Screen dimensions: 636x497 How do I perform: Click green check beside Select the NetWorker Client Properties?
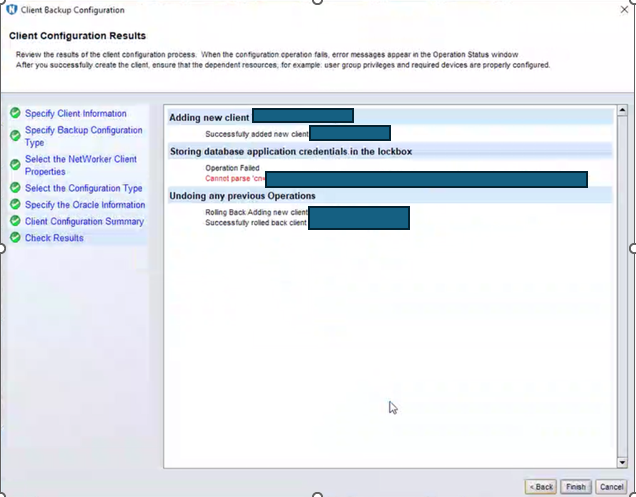15,165
